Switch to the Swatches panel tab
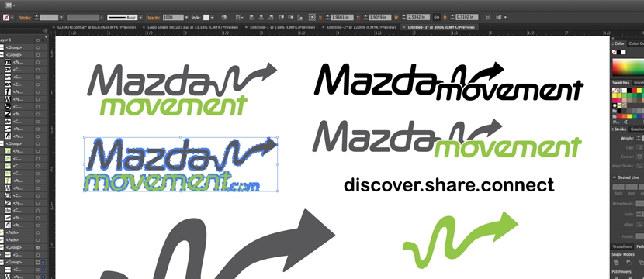 (621, 82)
